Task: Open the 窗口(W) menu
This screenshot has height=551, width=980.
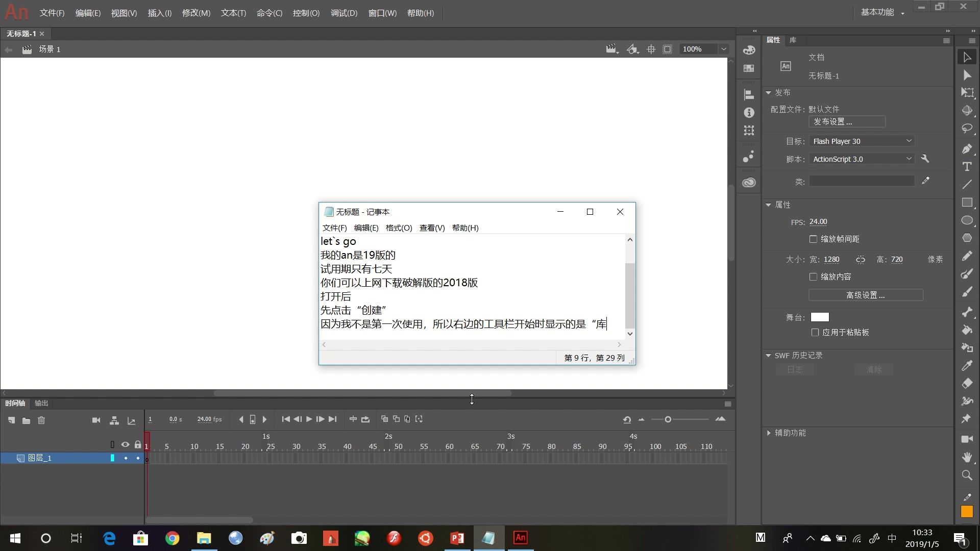Action: pyautogui.click(x=382, y=13)
